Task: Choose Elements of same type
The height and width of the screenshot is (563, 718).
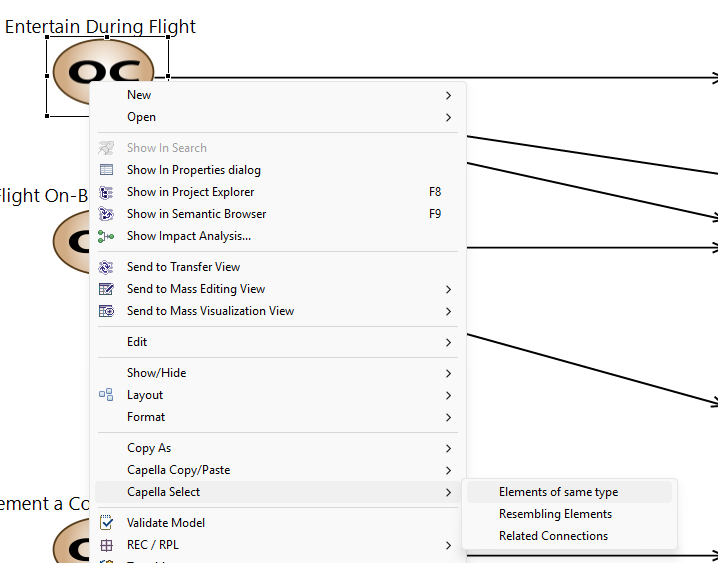Action: tap(558, 492)
